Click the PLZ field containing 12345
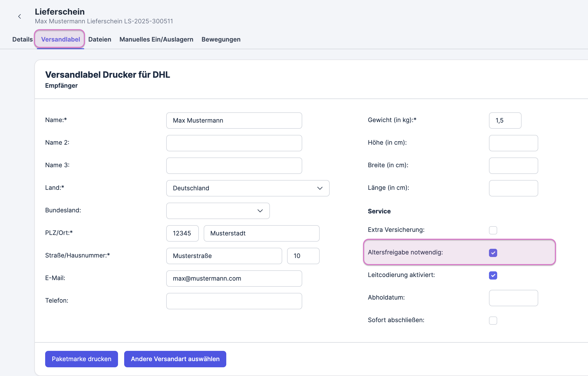The image size is (588, 376). [x=182, y=233]
